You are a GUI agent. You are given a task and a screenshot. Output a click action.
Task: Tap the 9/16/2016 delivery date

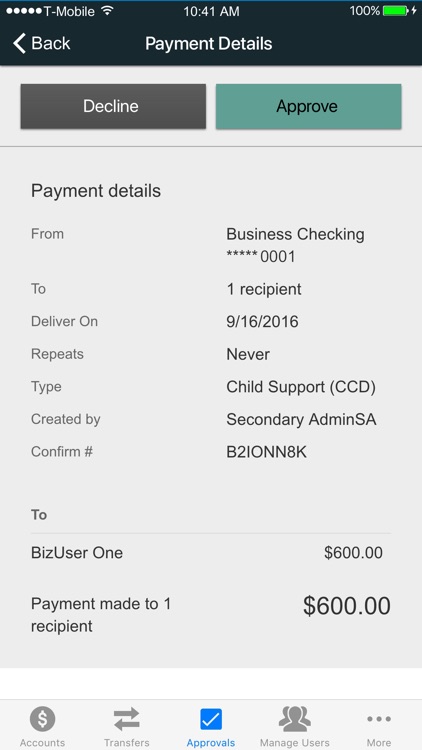262,321
